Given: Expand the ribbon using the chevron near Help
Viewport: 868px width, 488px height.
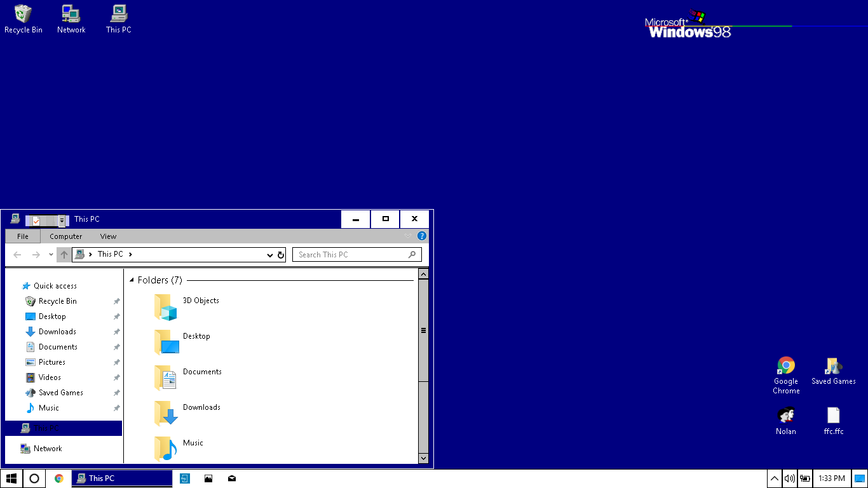Looking at the screenshot, I should coord(408,236).
